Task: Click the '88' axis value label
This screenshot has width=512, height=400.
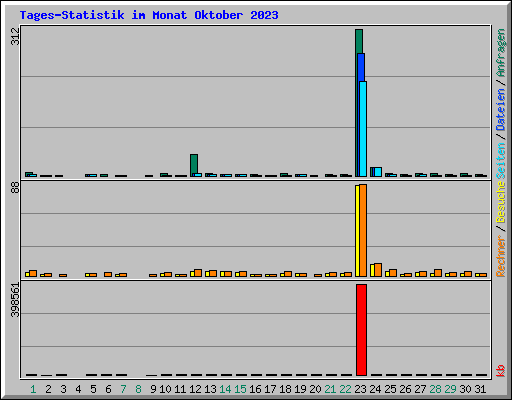Action: 15,188
